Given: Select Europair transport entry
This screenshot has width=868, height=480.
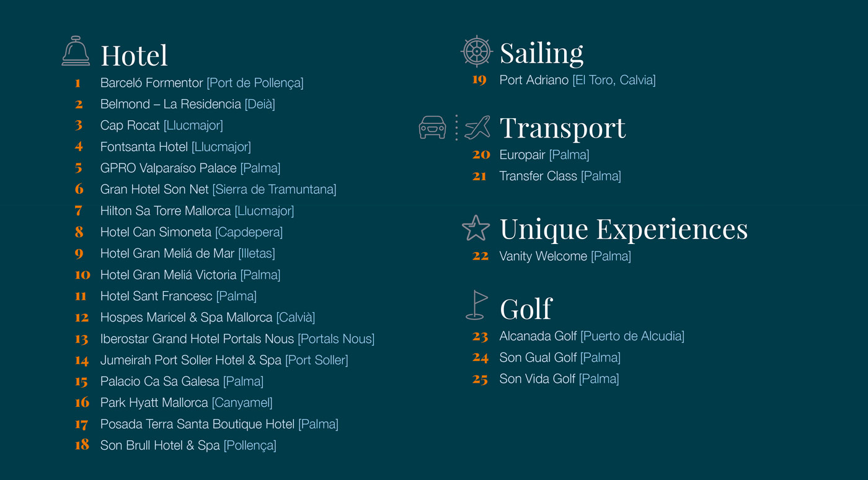Looking at the screenshot, I should 544,155.
